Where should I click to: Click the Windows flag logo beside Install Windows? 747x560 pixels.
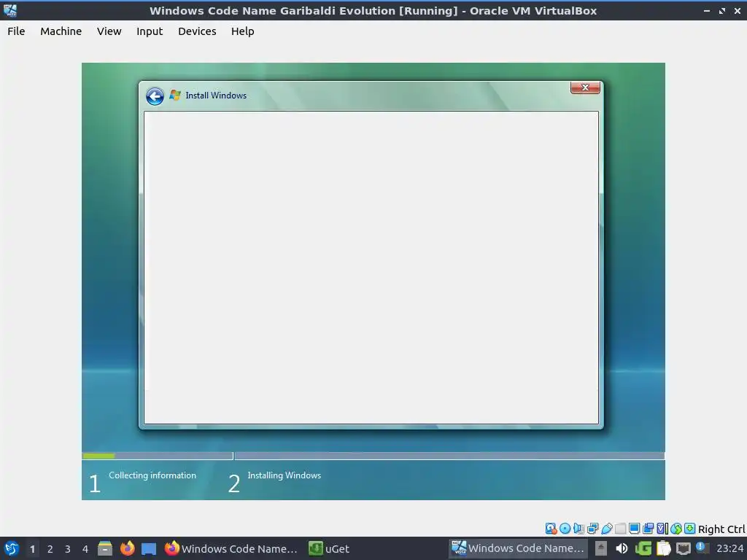(175, 96)
